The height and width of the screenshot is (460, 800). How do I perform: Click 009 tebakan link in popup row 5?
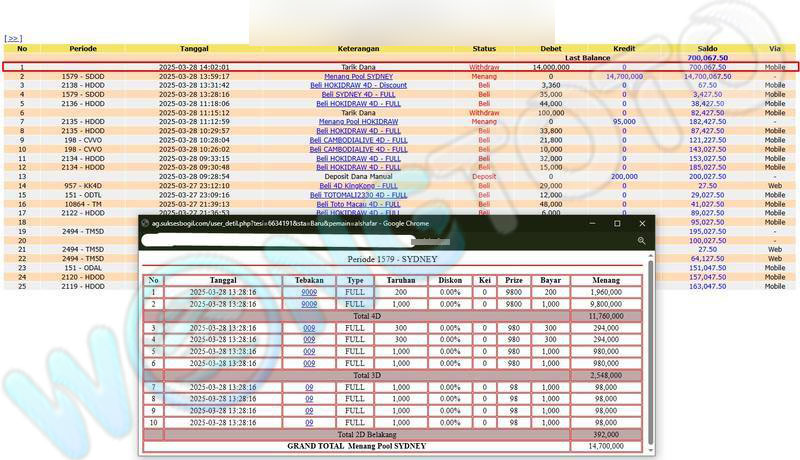click(x=309, y=351)
